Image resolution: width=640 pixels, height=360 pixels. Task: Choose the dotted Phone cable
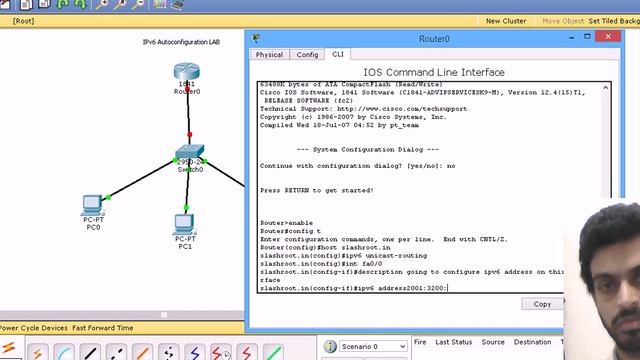coord(169,352)
